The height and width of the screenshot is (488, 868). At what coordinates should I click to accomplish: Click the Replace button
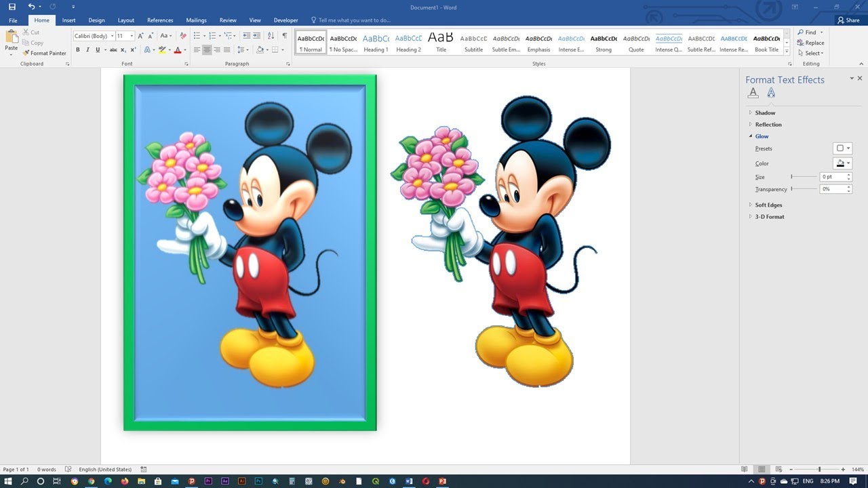click(x=811, y=43)
